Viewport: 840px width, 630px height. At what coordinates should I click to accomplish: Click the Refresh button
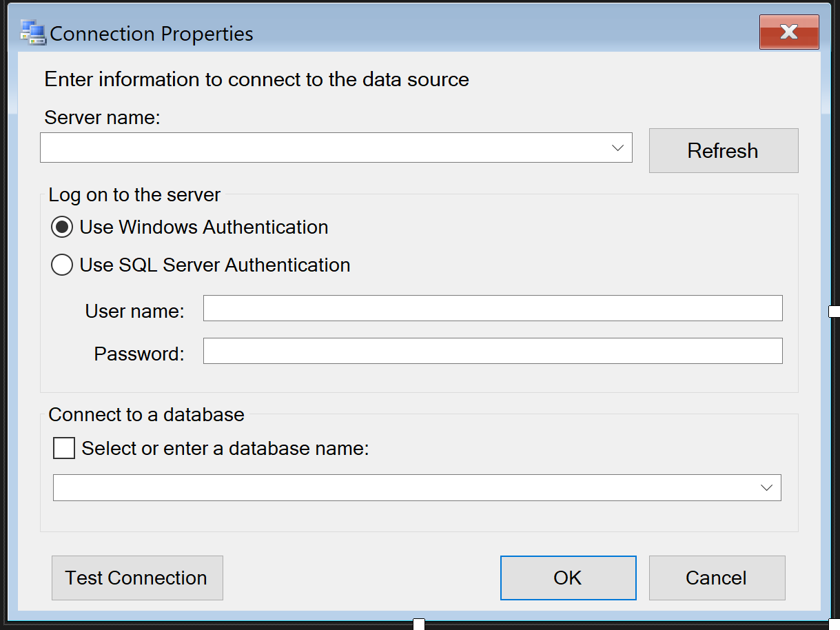tap(724, 150)
